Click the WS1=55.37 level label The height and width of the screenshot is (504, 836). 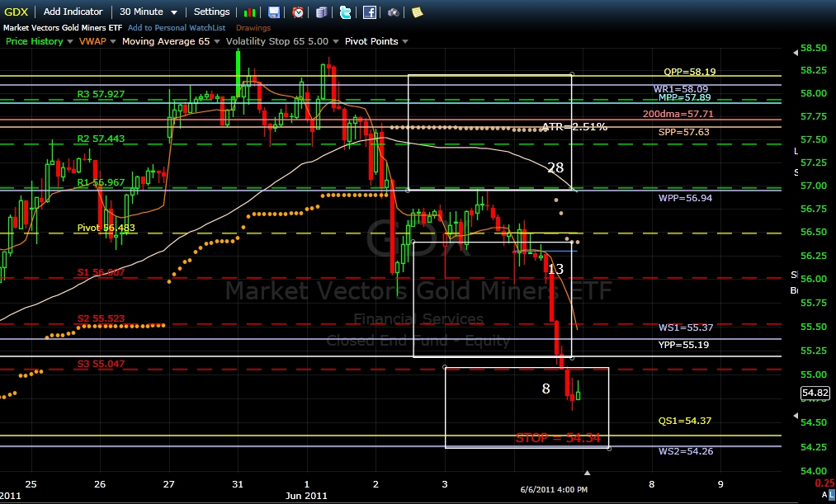686,327
